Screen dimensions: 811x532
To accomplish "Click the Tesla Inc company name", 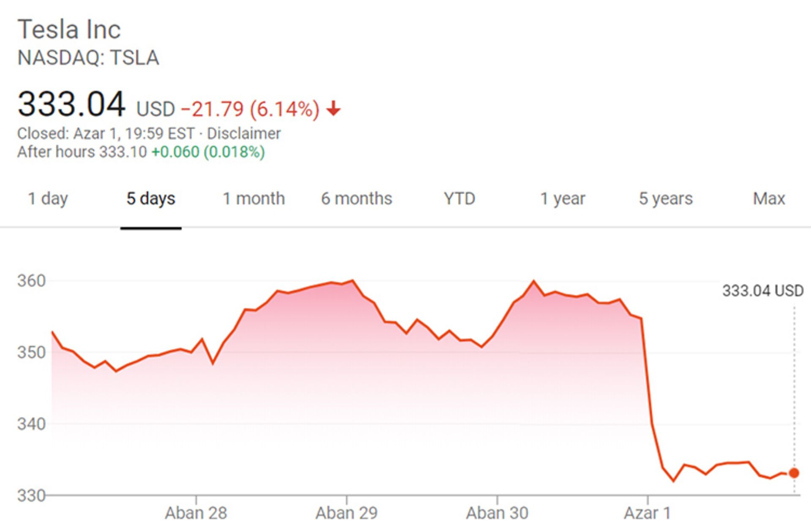I will (x=70, y=29).
